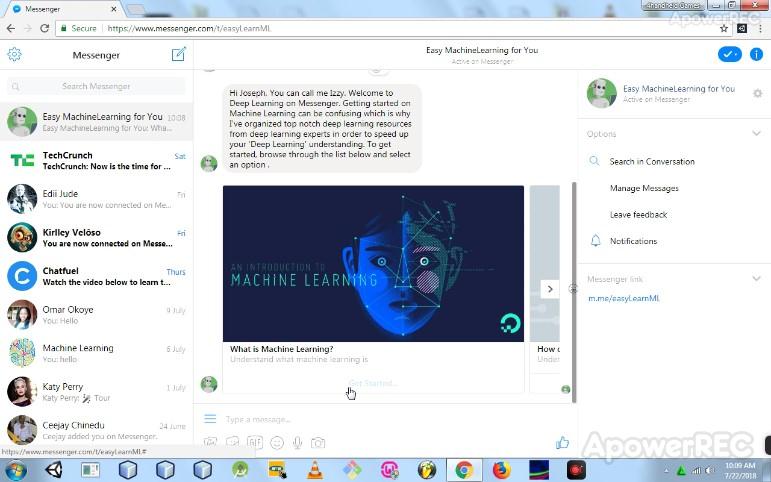Open the TechCrunch conversation

[x=96, y=160]
